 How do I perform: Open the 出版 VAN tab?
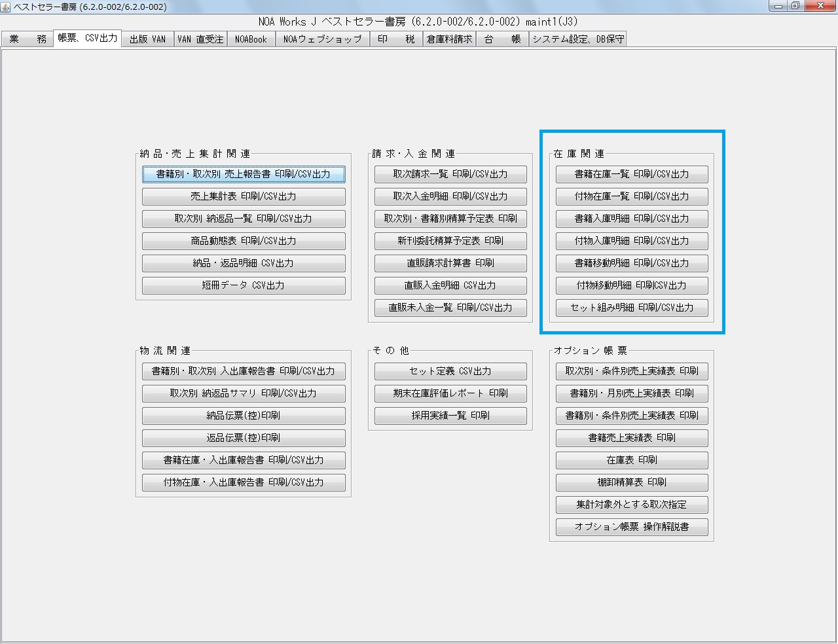[147, 39]
